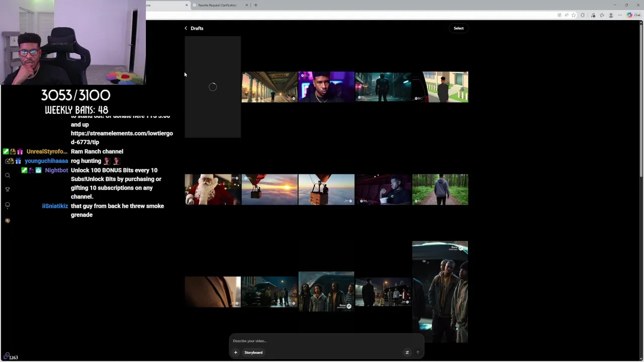Open the profile avatar in sidebar
This screenshot has width=644, height=362.
click(8, 221)
